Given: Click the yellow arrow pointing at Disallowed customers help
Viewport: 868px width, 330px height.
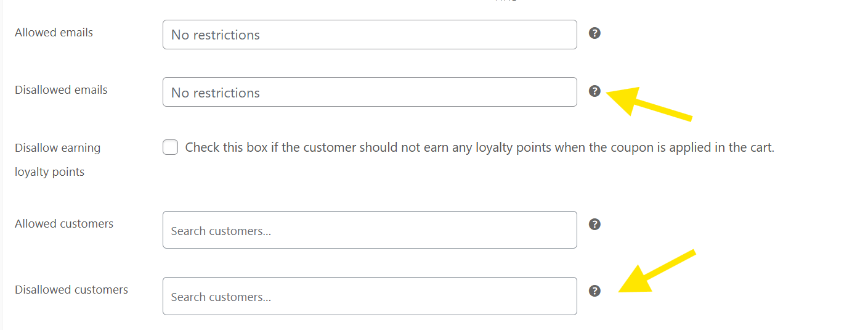Looking at the screenshot, I should (x=657, y=271).
